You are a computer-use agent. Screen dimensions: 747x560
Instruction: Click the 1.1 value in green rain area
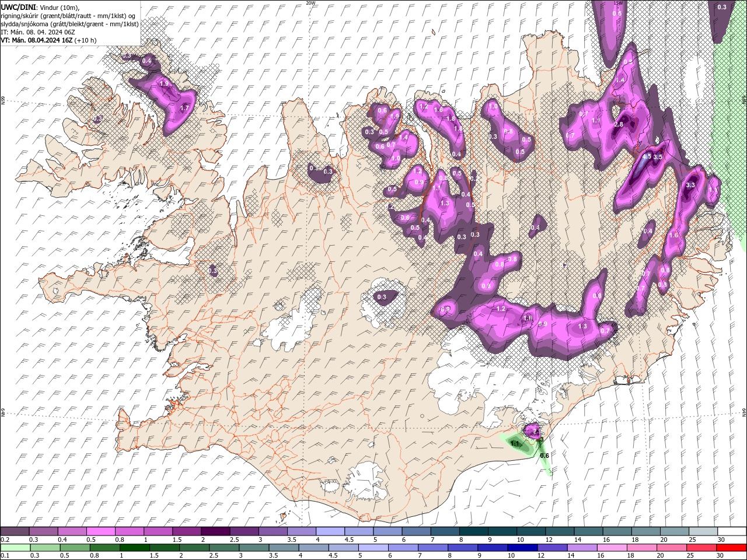(x=515, y=444)
